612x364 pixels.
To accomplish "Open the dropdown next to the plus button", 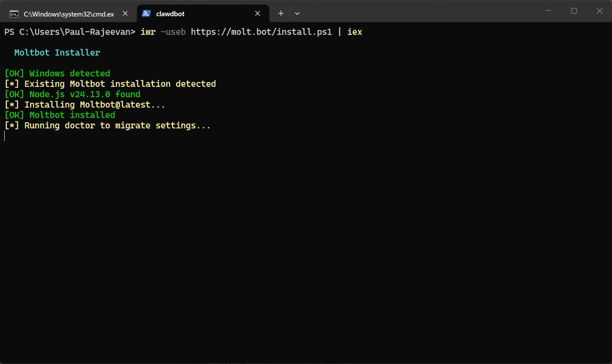I will point(297,13).
